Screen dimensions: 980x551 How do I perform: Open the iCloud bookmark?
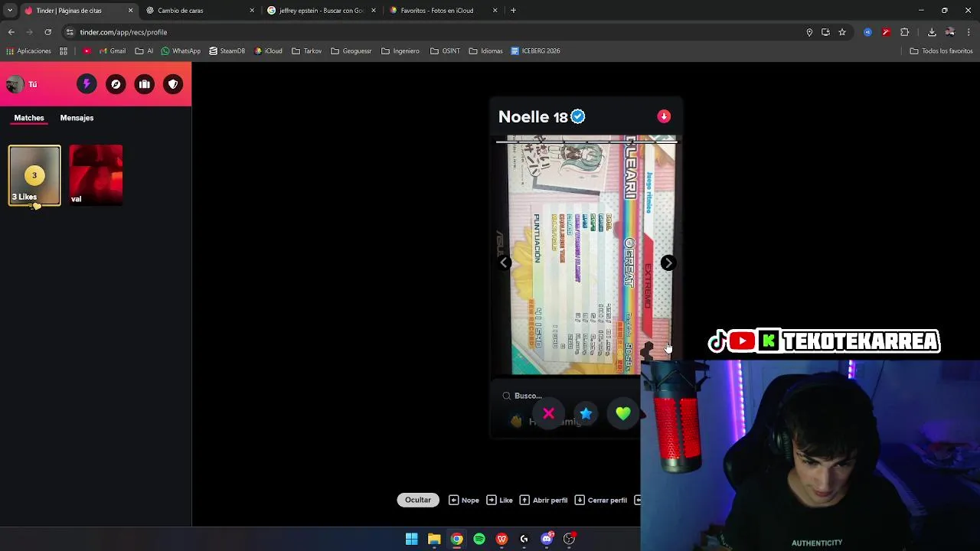268,51
